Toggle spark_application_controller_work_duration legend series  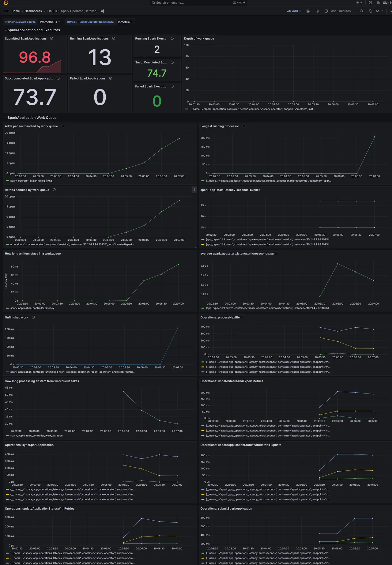coord(36,435)
